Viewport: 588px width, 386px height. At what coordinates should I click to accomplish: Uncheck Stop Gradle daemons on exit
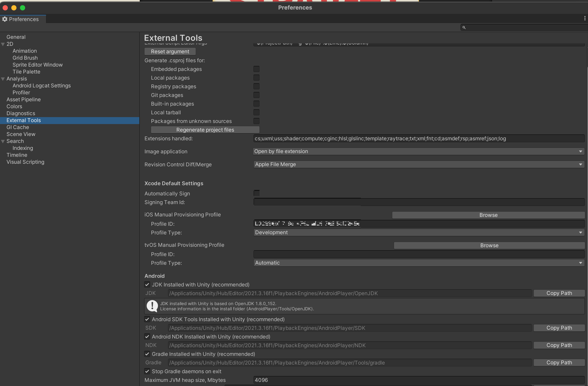coord(147,371)
